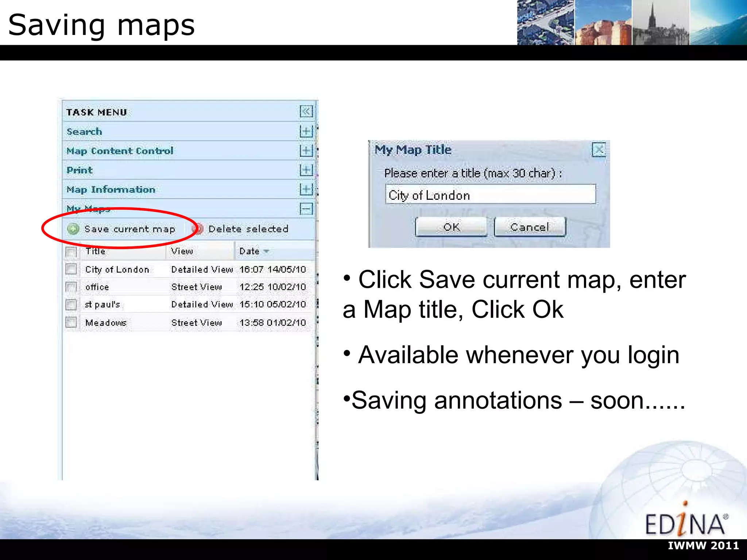Click the EDINA logo
Image resolution: width=747 pixels, height=560 pixels.
point(687,520)
